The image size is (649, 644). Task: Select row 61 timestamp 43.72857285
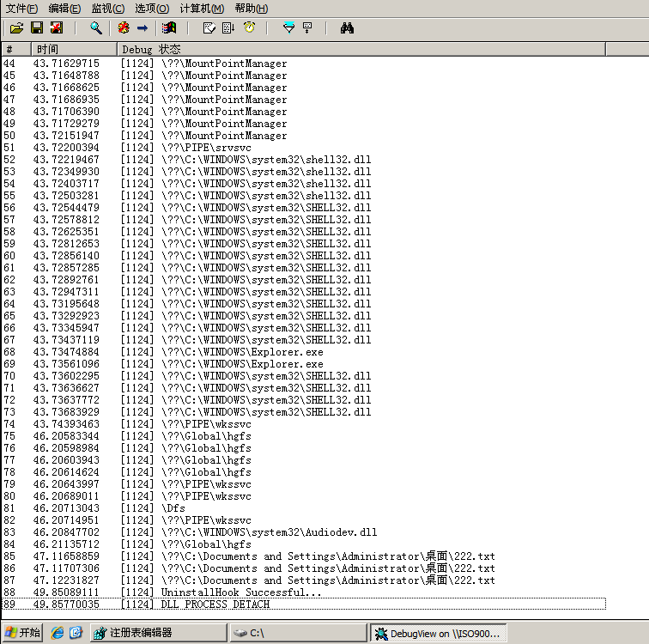coord(66,267)
